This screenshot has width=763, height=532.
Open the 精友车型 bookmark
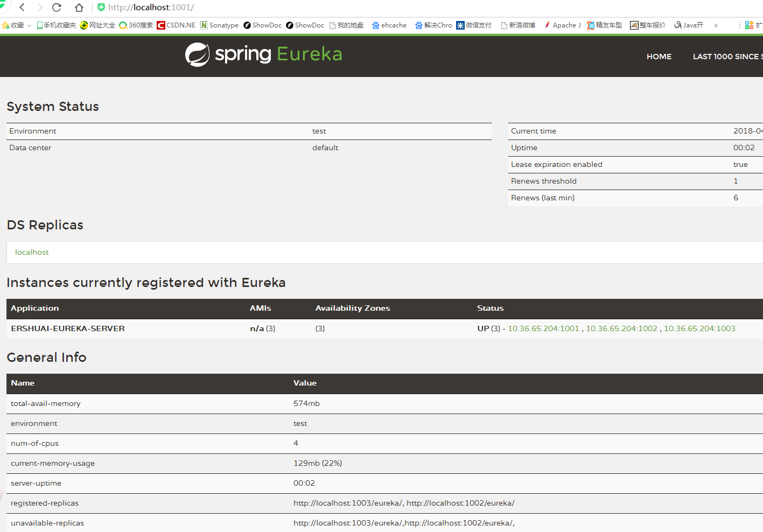point(604,25)
